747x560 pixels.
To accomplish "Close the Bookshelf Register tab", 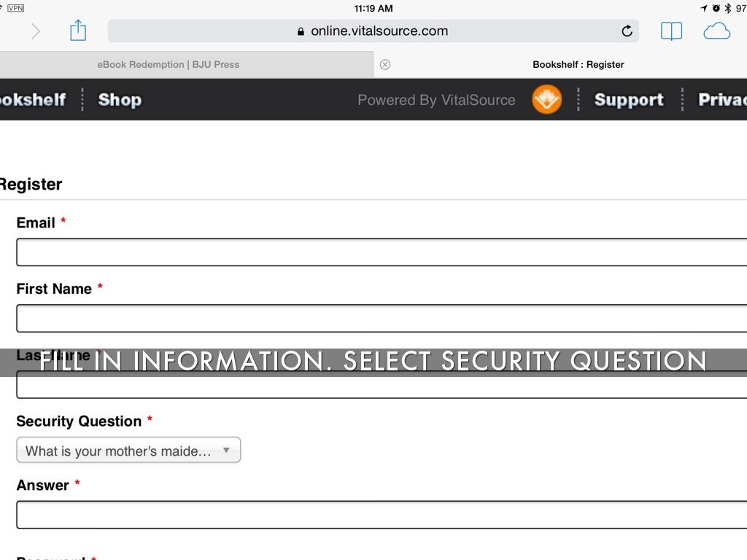I will pos(385,64).
